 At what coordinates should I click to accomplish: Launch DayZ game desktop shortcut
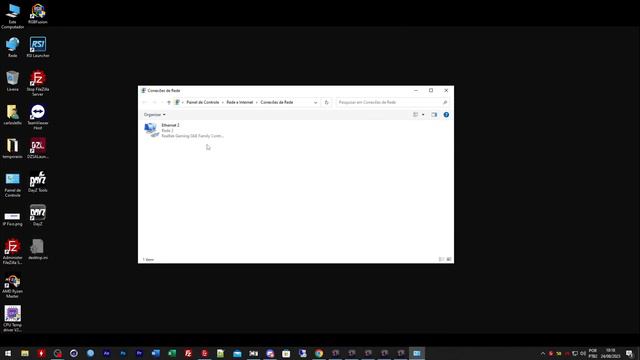tap(38, 216)
